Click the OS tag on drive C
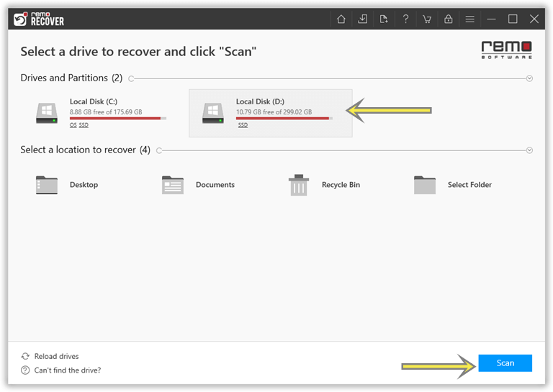Image resolution: width=553 pixels, height=392 pixels. (x=73, y=125)
